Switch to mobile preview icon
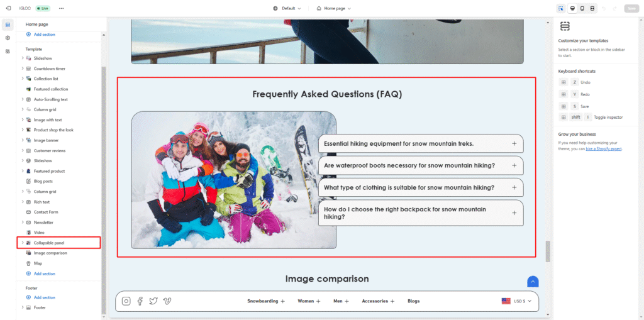The image size is (644, 320). [582, 8]
